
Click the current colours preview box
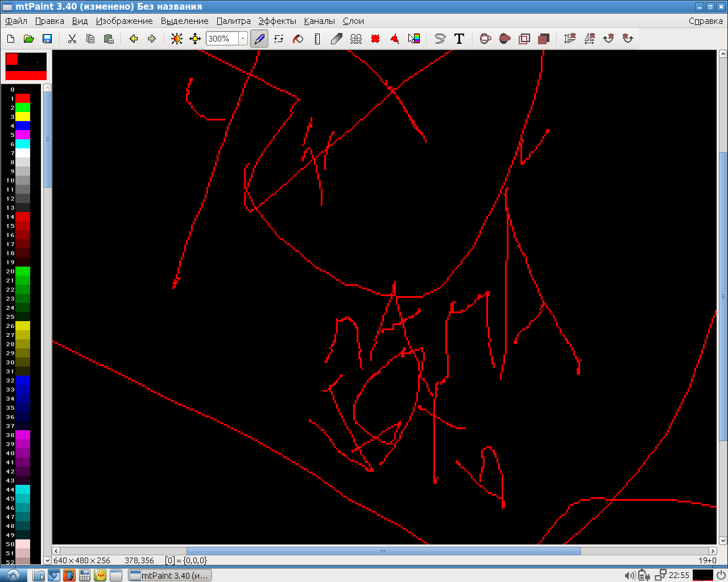pos(26,66)
